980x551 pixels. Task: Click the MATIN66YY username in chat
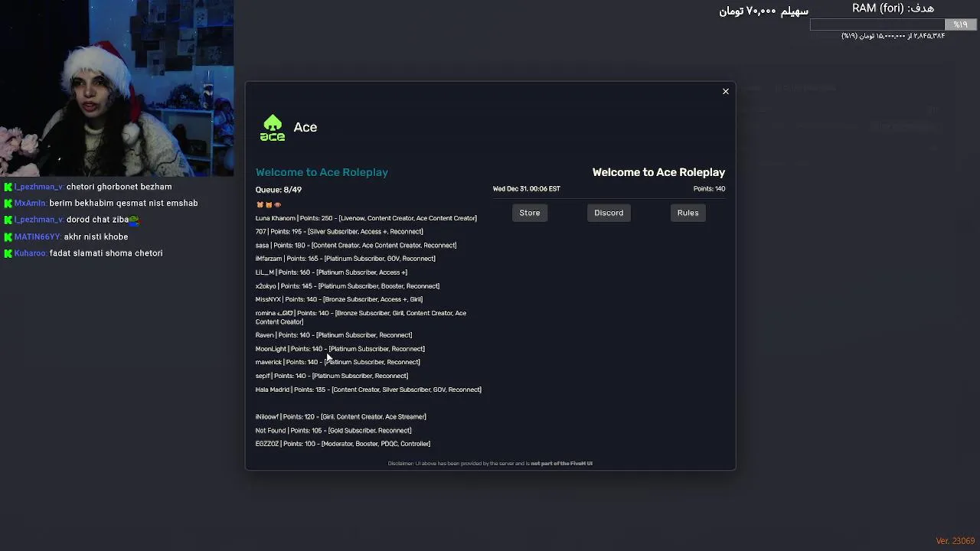click(37, 237)
